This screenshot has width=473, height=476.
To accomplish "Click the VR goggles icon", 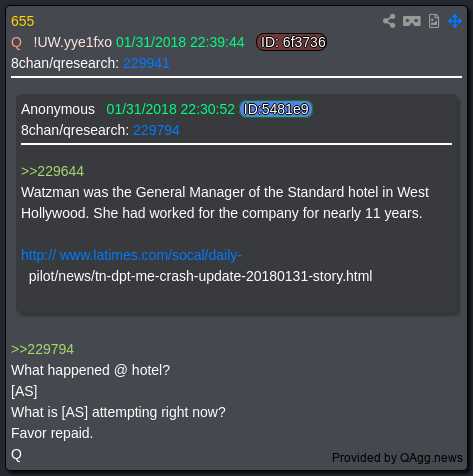I will click(x=412, y=21).
